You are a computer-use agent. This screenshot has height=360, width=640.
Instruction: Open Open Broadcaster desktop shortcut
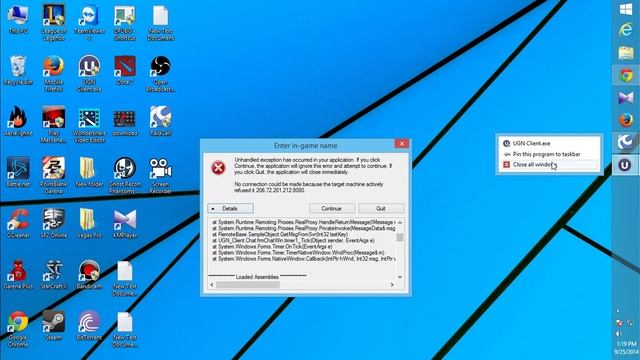pos(160,74)
